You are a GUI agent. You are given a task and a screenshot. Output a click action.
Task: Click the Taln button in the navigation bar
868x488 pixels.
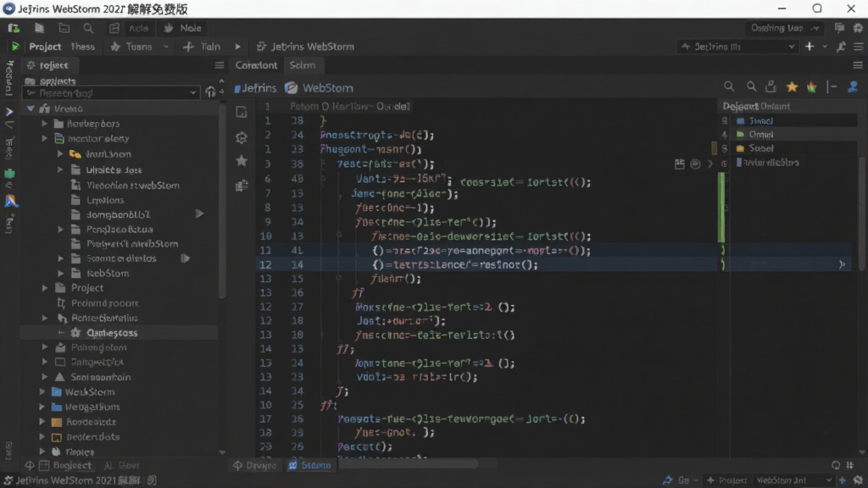point(202,47)
